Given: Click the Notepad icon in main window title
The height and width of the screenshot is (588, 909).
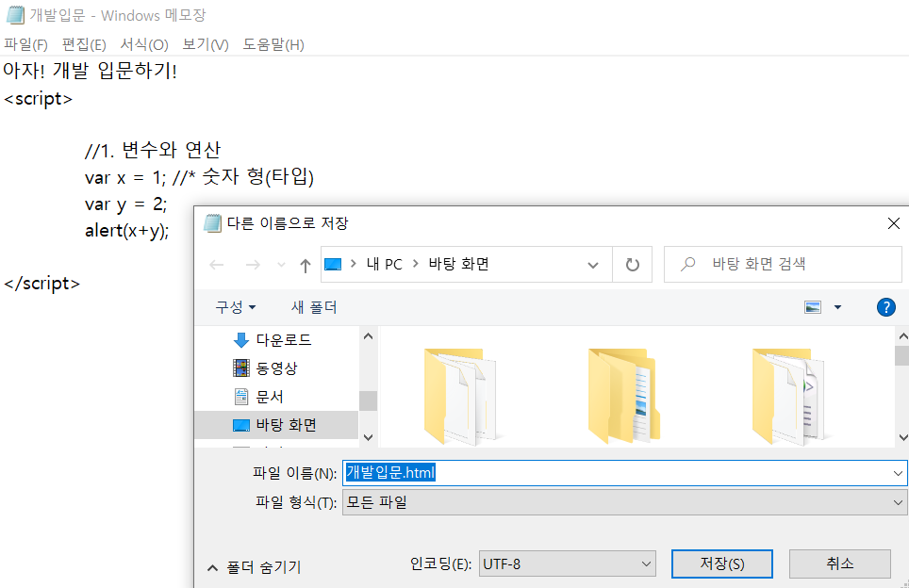Looking at the screenshot, I should [16, 15].
